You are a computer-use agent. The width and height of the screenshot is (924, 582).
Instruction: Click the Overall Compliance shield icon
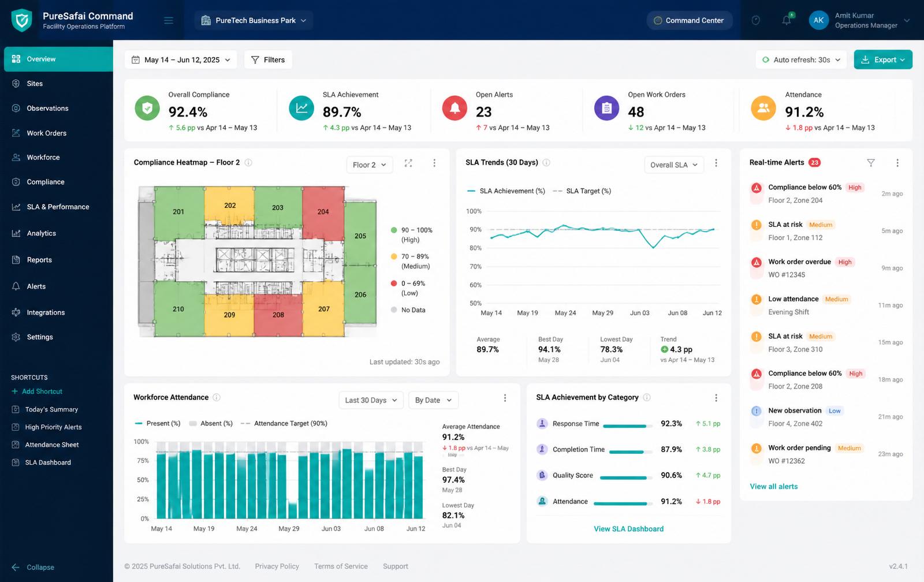147,108
